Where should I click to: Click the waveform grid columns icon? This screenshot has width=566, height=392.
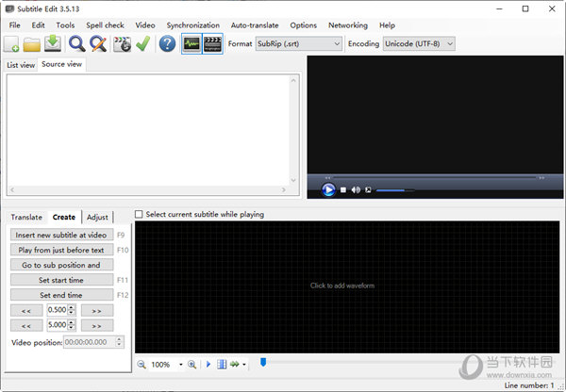coord(222,365)
